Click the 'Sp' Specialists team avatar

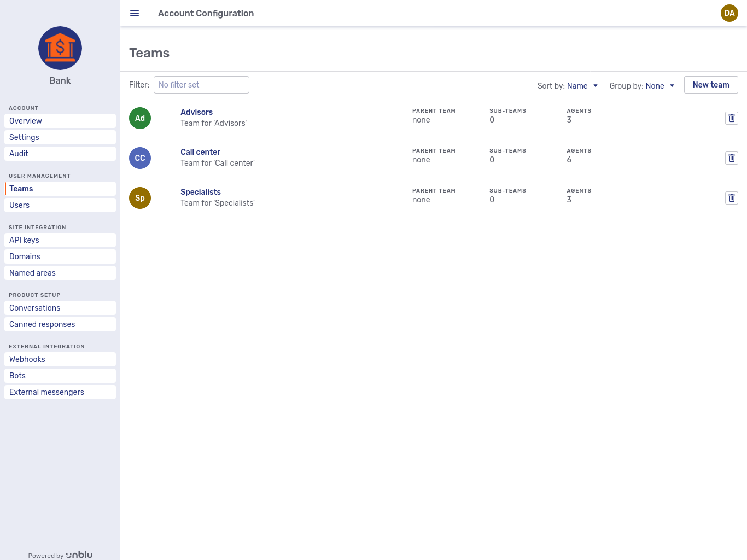point(139,197)
